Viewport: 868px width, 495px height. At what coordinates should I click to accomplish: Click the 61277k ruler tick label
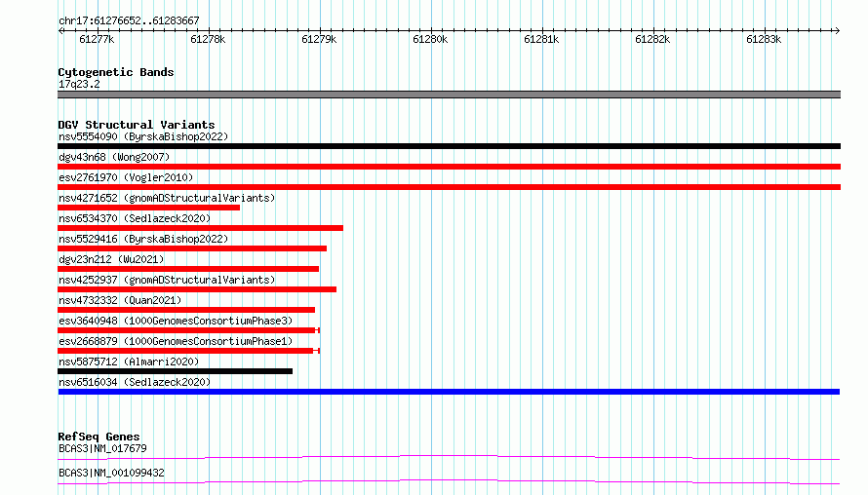pos(97,39)
